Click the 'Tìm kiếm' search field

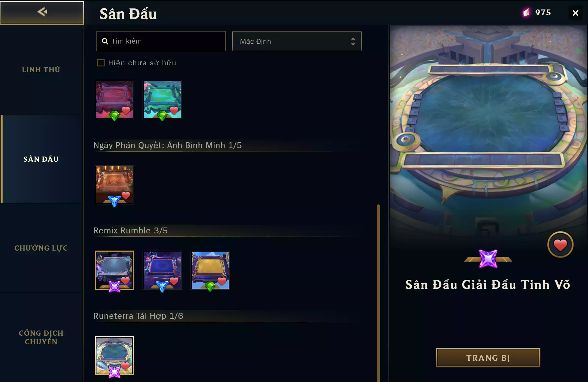[x=161, y=41]
